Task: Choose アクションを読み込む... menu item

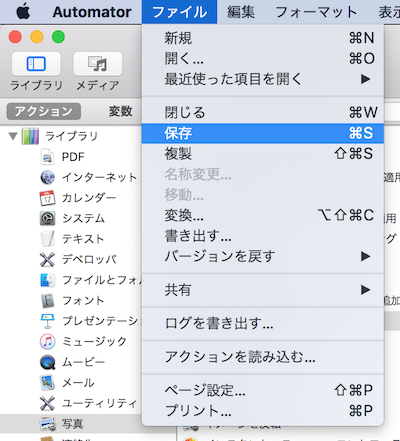Action: [x=263, y=357]
